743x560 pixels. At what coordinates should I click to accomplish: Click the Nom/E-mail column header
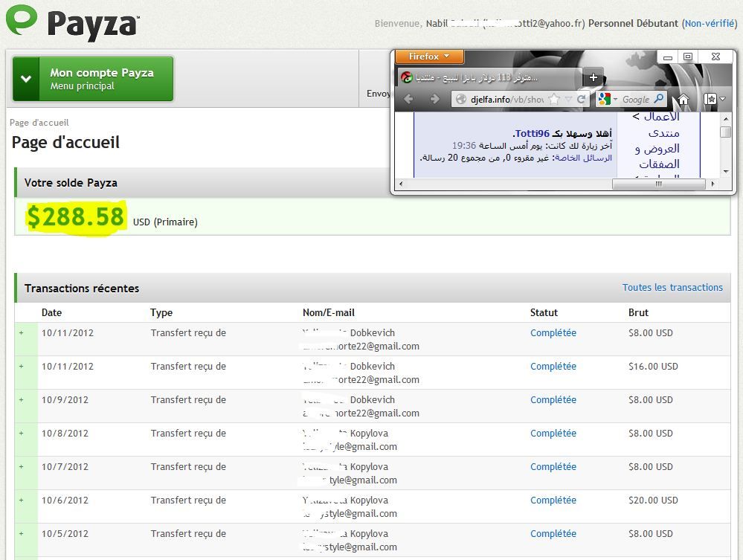point(329,312)
